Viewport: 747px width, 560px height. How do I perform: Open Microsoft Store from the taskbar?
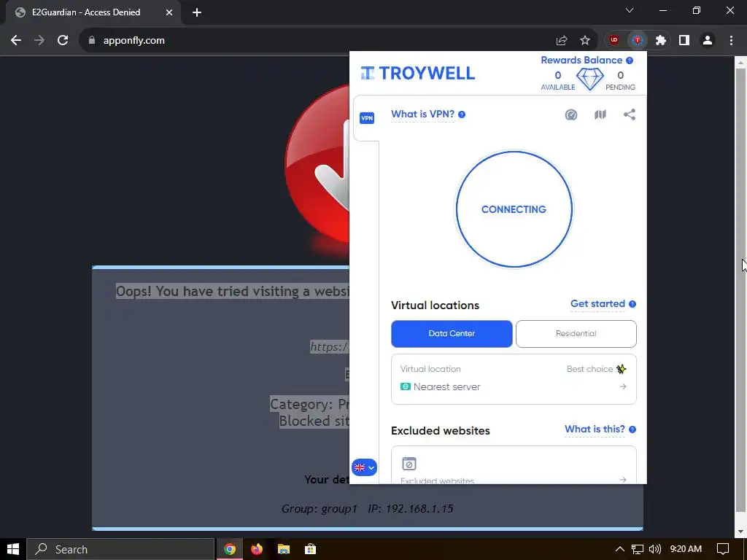310,549
